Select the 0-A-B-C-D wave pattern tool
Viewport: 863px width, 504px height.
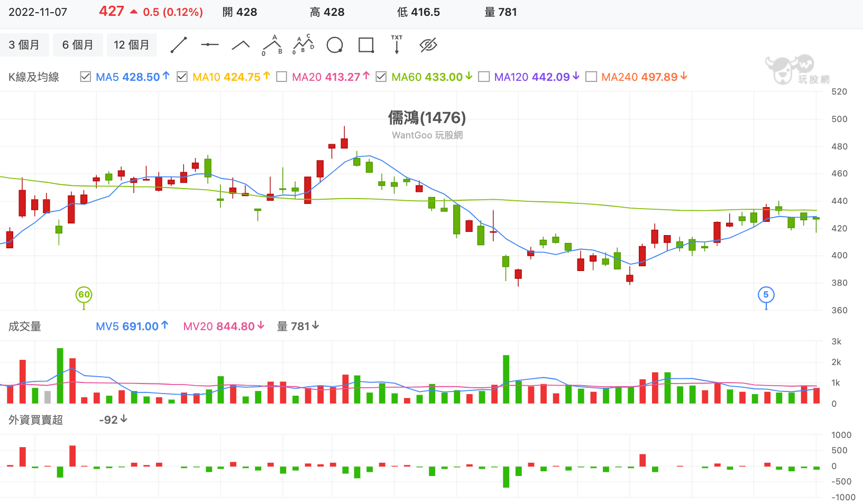(x=304, y=45)
